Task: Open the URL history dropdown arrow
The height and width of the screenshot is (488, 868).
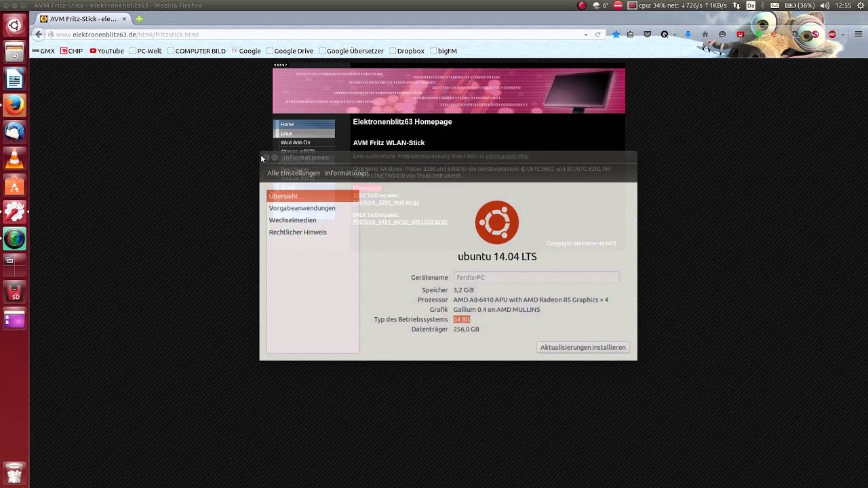Action: [586, 35]
